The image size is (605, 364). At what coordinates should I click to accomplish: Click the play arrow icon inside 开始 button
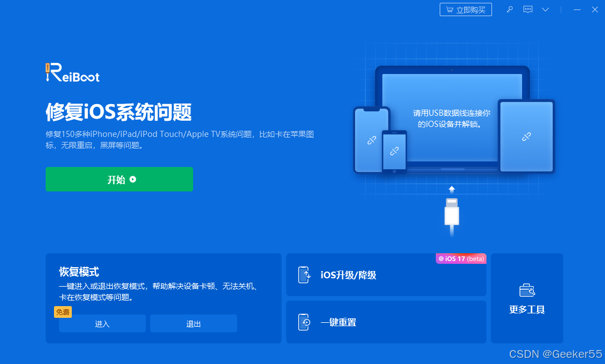click(132, 179)
